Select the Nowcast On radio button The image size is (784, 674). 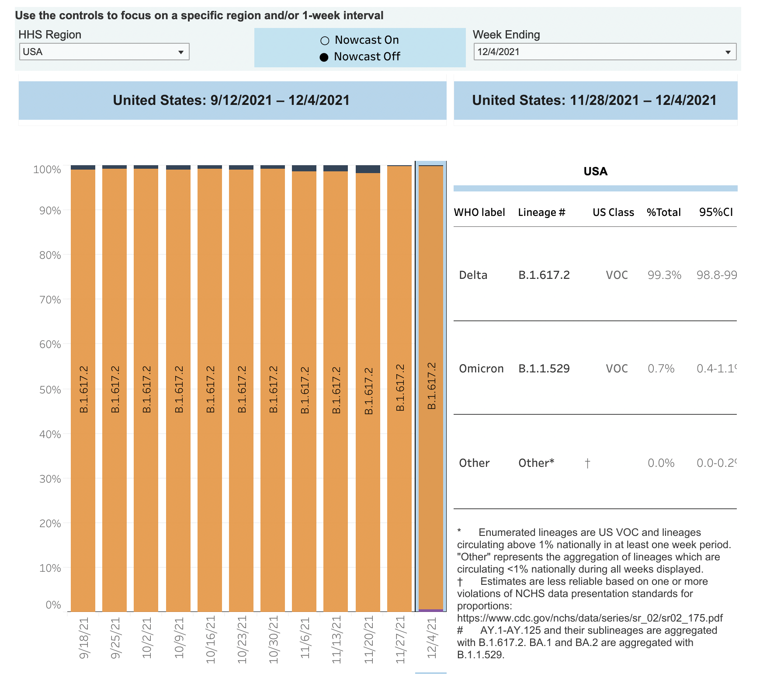click(325, 41)
